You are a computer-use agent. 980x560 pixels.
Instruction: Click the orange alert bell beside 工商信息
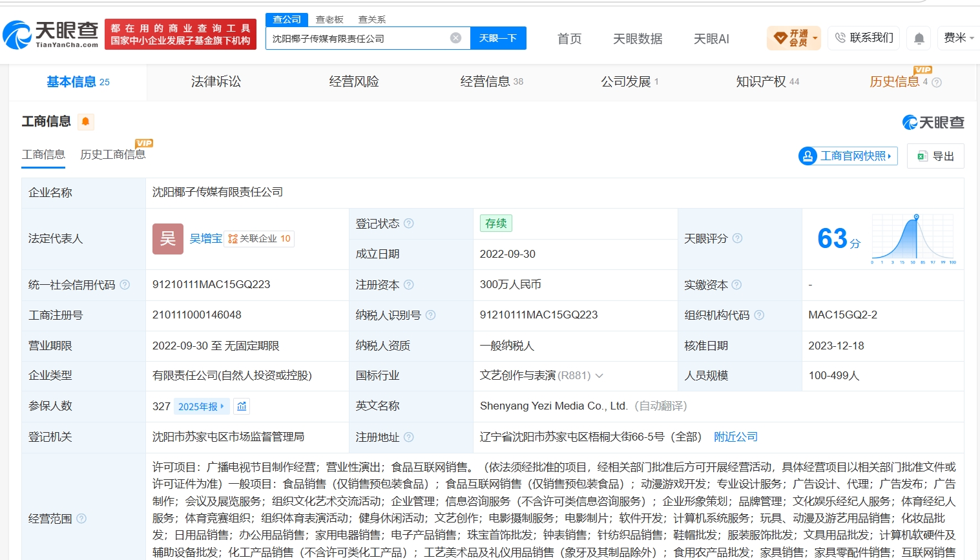(x=85, y=121)
